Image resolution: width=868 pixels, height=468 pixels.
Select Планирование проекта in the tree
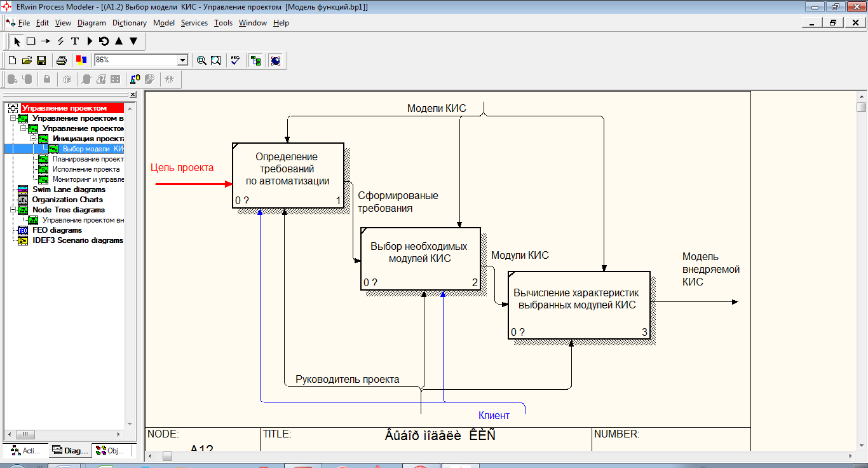(x=88, y=159)
